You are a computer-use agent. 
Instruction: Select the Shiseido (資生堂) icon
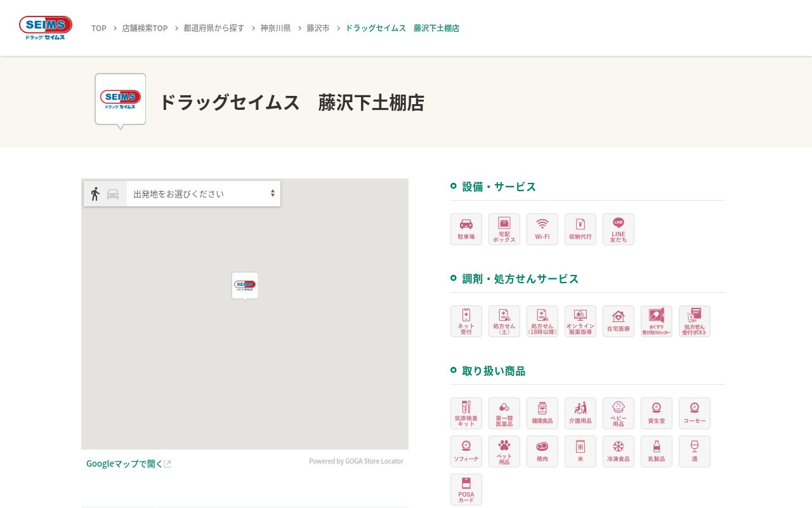657,413
